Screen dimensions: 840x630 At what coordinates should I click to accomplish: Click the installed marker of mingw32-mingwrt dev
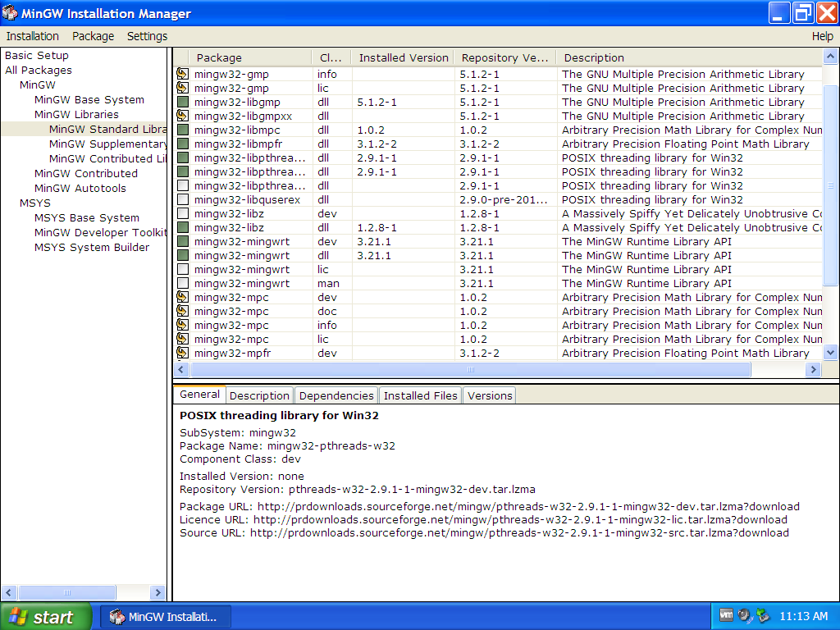point(183,242)
